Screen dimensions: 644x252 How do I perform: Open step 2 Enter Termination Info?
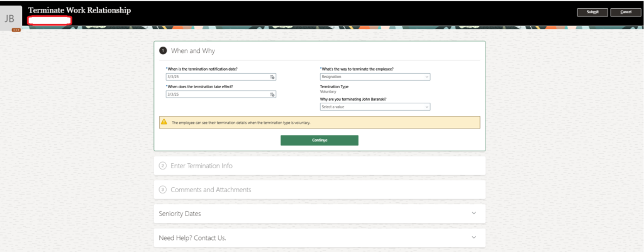319,166
